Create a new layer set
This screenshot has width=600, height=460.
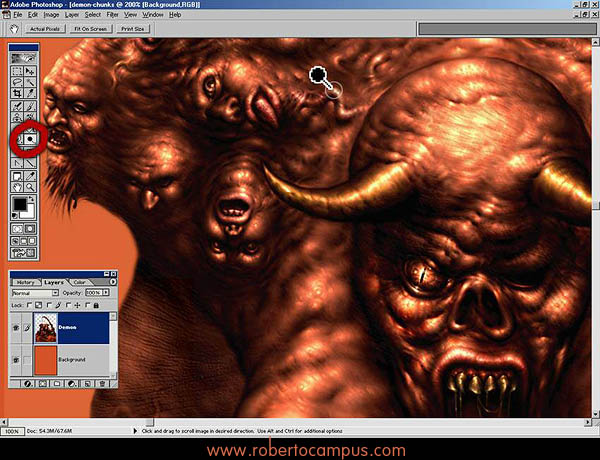[57, 383]
